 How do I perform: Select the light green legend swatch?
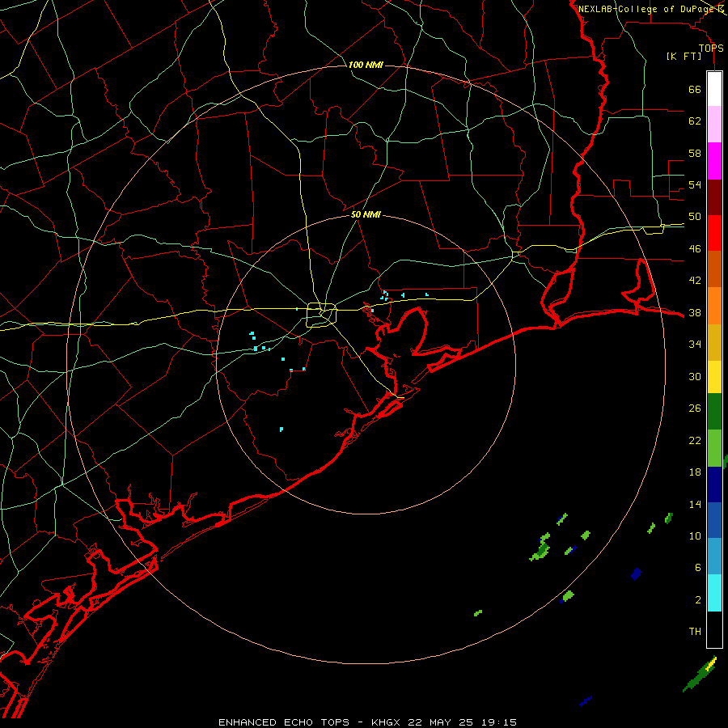[x=714, y=448]
